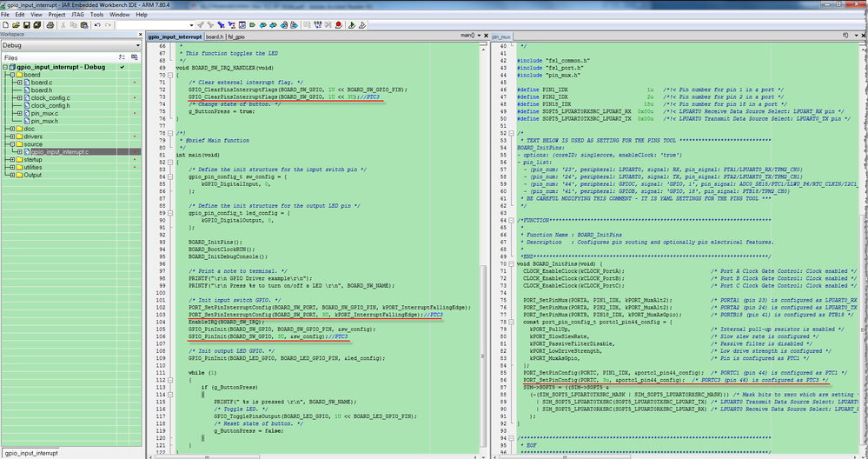The image size is (868, 459).
Task: Expand the clock_config.c node in the tree
Action: (18, 97)
